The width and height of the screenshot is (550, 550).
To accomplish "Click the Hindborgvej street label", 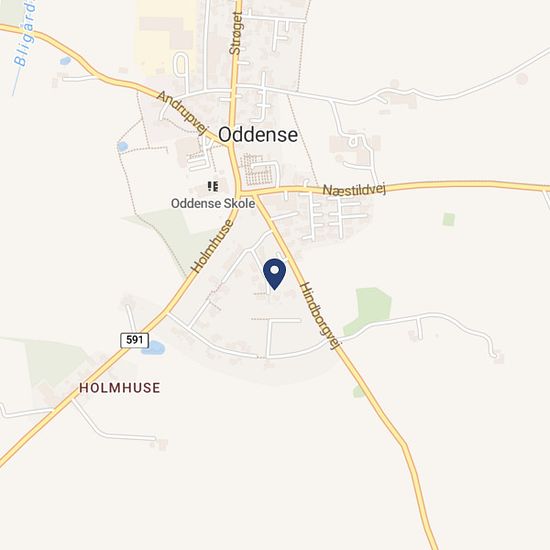I will [x=320, y=316].
